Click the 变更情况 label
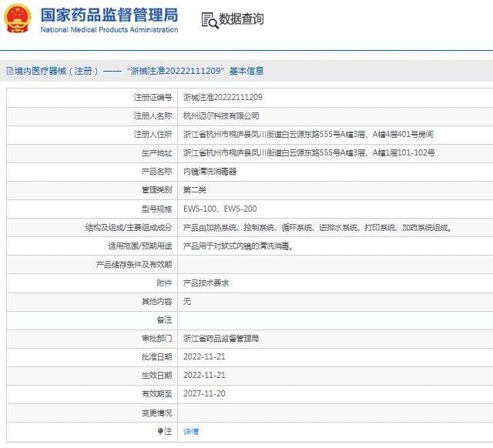Viewport: 493px width, 448px height. tap(157, 413)
